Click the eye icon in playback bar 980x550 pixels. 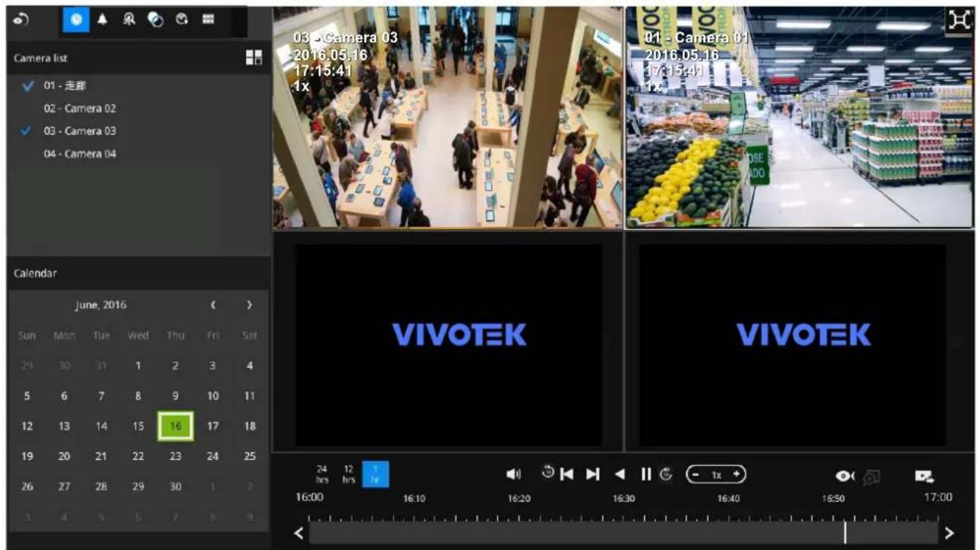click(x=844, y=475)
